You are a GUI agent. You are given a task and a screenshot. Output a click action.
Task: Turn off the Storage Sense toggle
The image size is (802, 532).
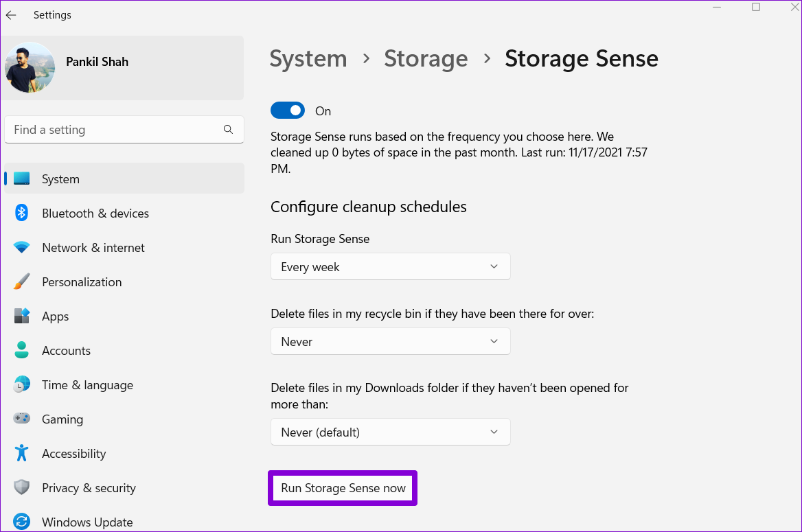(x=288, y=111)
